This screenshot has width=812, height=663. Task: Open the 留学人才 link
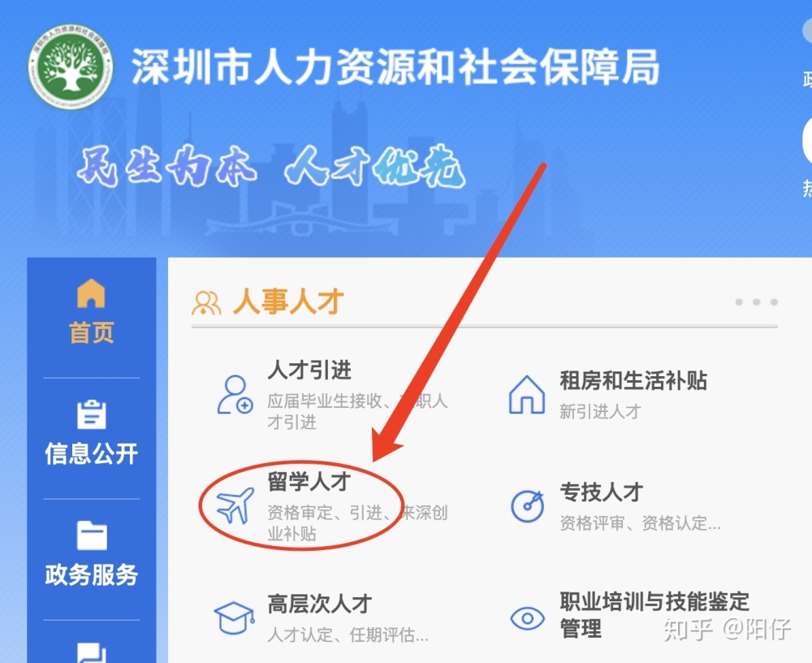309,482
